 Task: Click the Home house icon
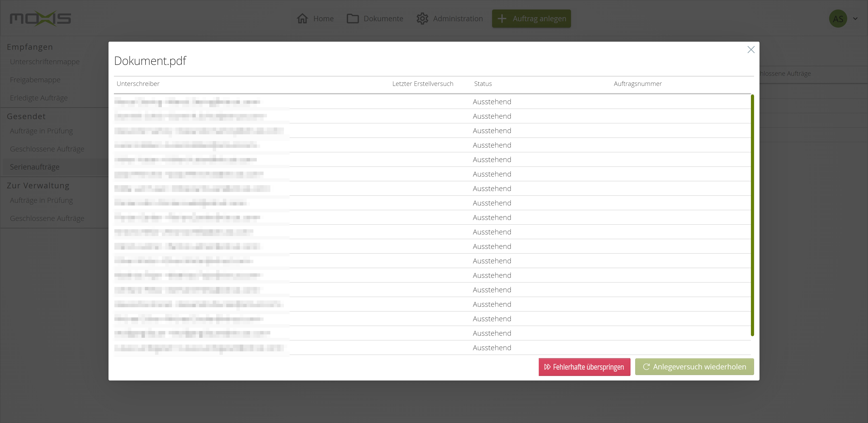click(x=302, y=19)
